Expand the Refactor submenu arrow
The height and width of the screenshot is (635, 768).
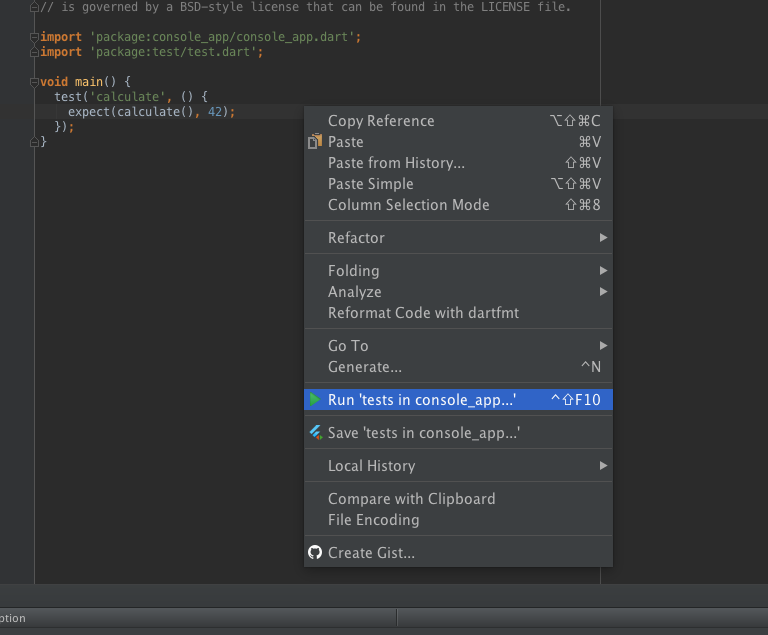(603, 238)
